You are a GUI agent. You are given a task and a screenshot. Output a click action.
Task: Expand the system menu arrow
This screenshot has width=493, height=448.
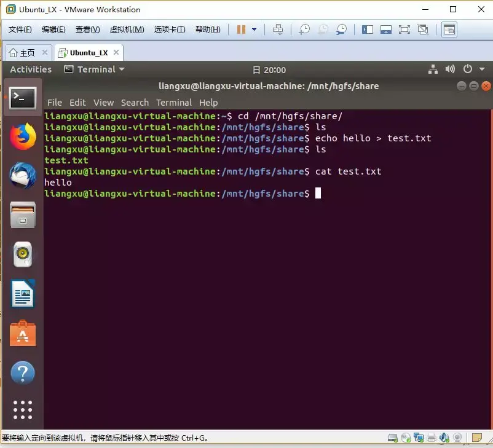click(x=482, y=69)
